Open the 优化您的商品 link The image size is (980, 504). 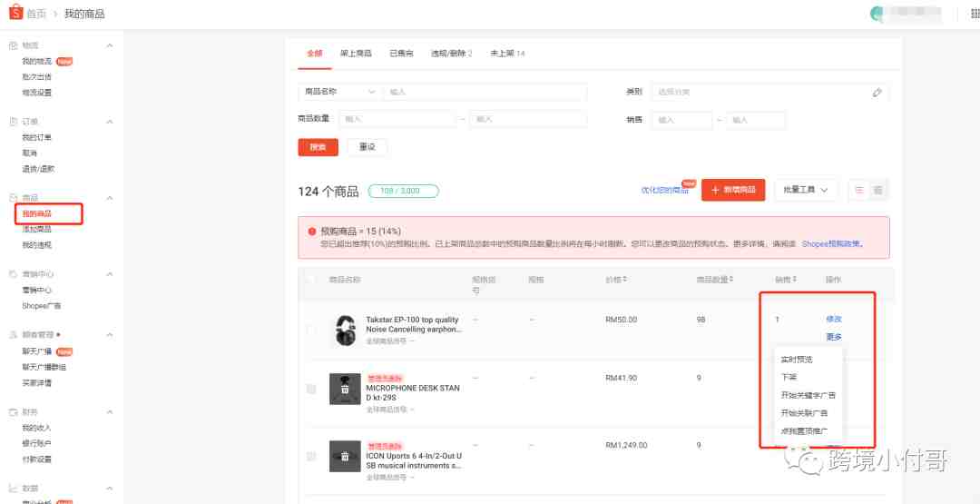[664, 190]
